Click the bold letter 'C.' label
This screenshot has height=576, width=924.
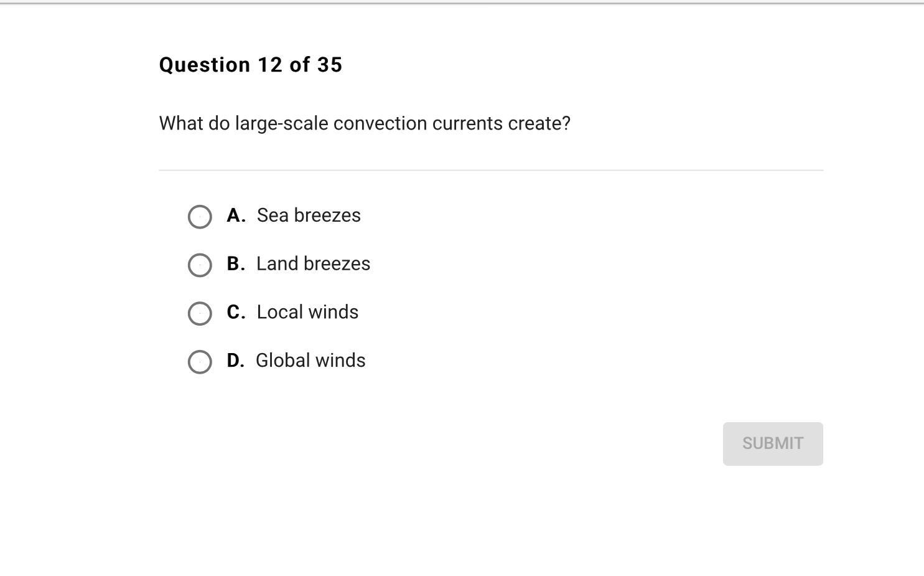(x=236, y=312)
